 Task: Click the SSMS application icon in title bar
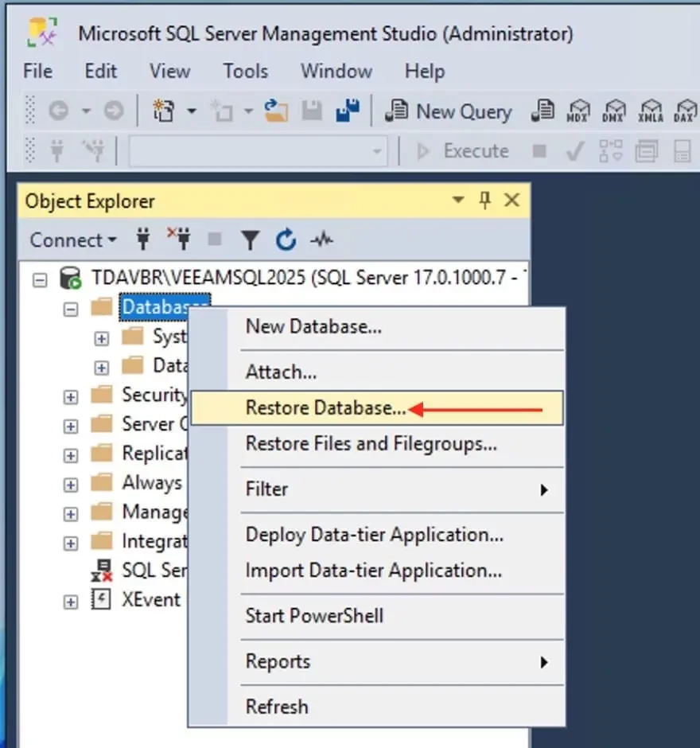(42, 32)
